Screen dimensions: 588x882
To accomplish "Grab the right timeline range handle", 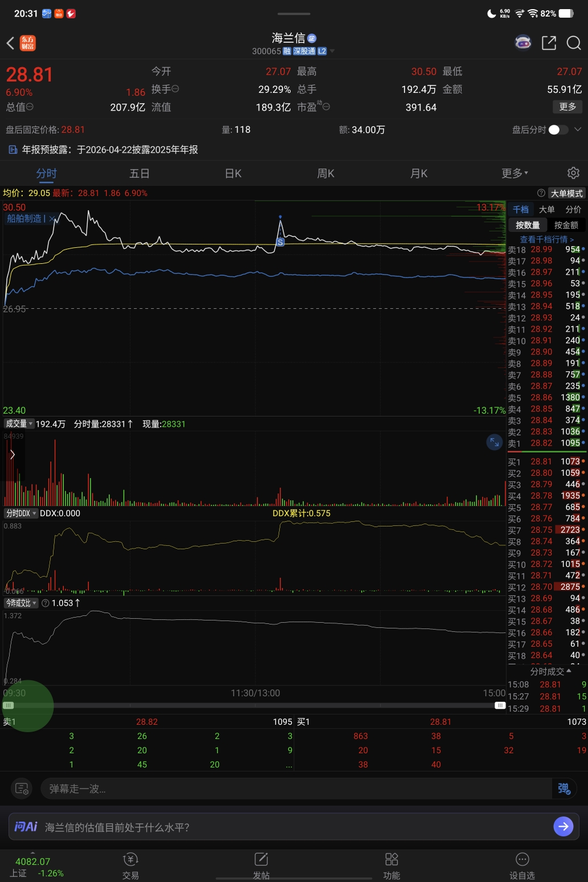I will (500, 705).
